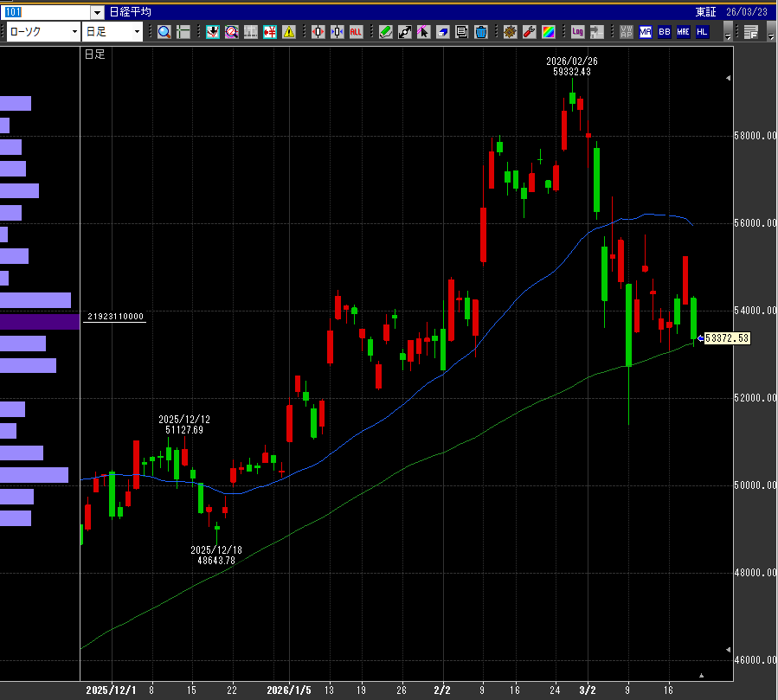This screenshot has height=700, width=778.
Task: Select the eraser tool icon
Action: point(442,32)
